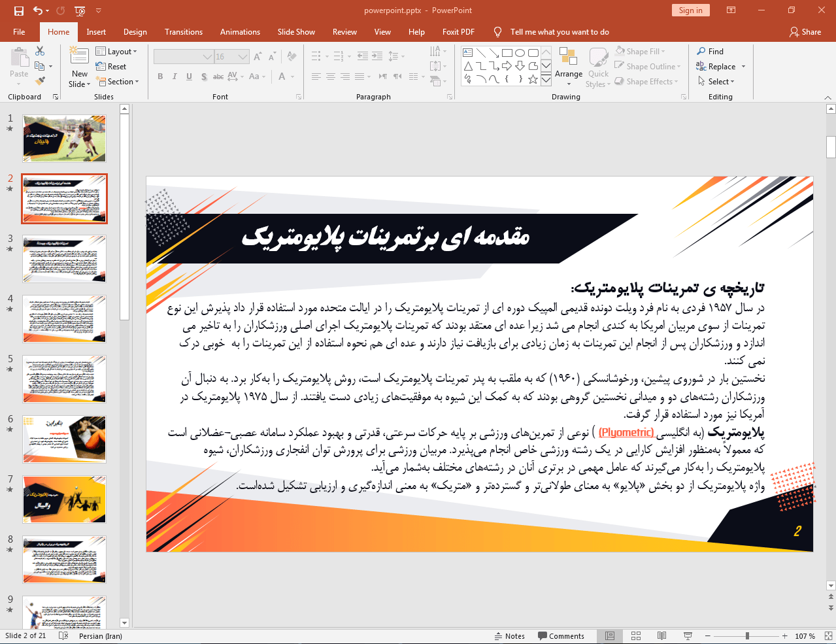Screen dimensions: 836x644
Task: Open Reading View from status bar
Action: [661, 636]
